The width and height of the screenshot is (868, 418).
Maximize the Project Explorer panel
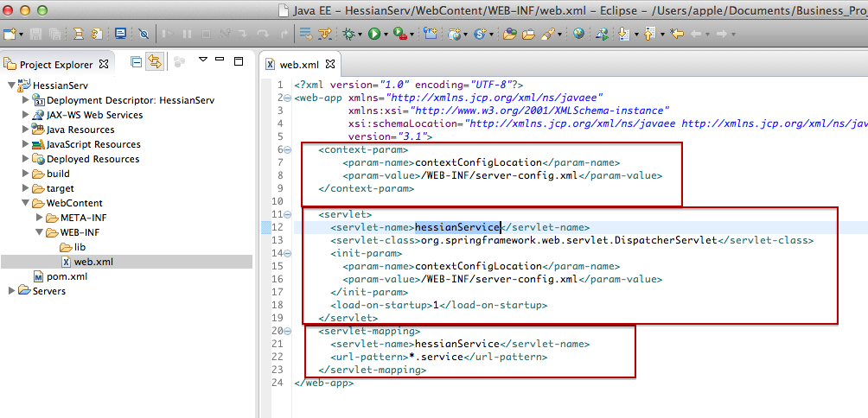point(239,60)
